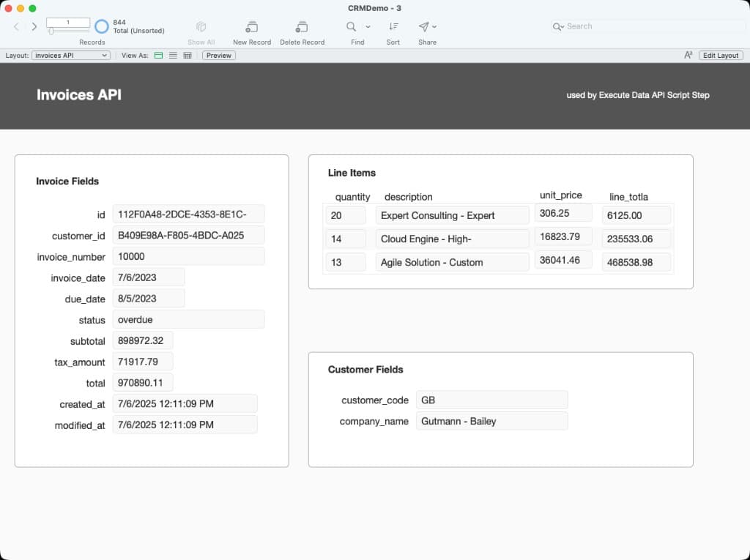The width and height of the screenshot is (750, 560).
Task: Click the modified_at timestamp field
Action: point(185,425)
